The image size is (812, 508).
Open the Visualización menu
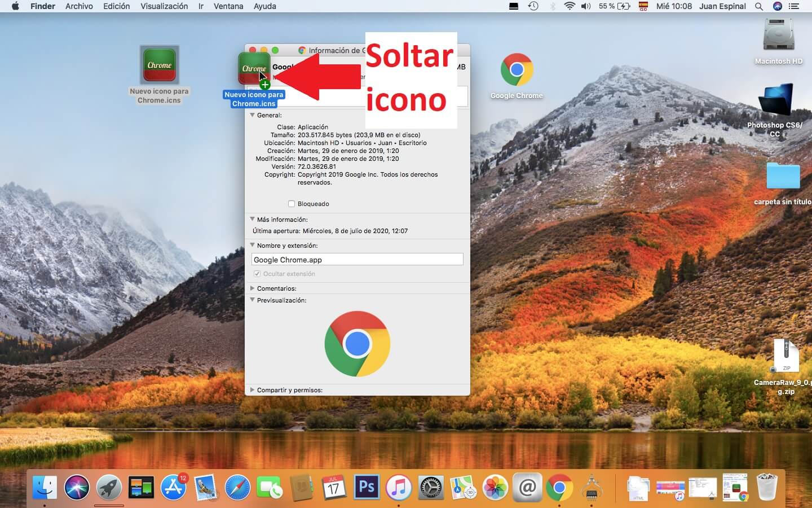[164, 6]
